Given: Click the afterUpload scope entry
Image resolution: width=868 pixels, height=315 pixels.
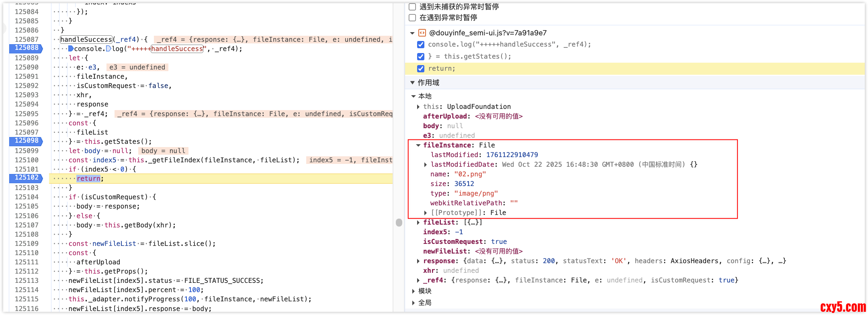Looking at the screenshot, I should click(473, 117).
